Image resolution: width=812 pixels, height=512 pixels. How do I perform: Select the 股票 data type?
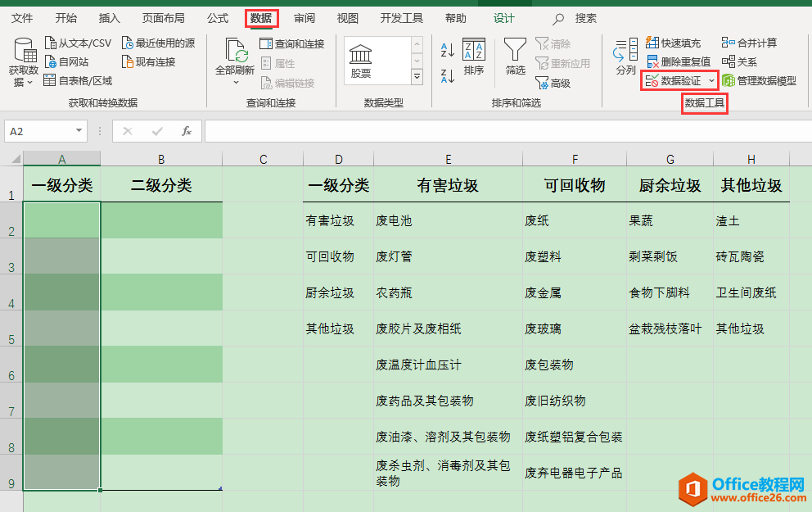coord(360,61)
